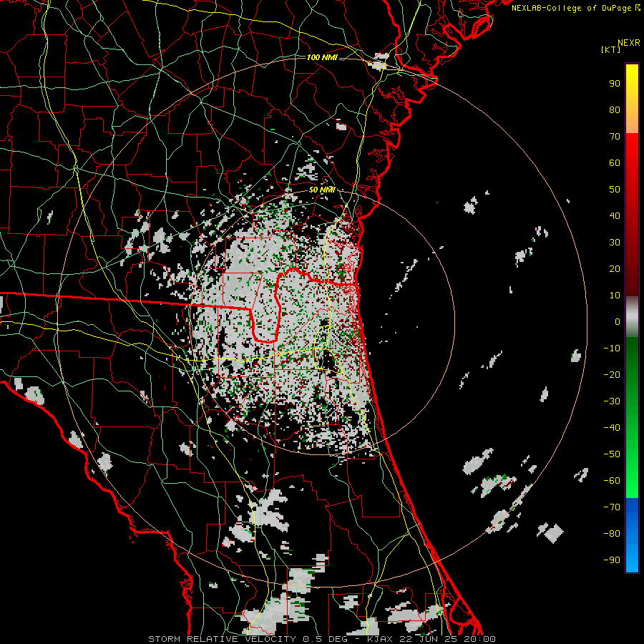Select the 0 scale value
This screenshot has width=644, height=644.
tap(618, 322)
